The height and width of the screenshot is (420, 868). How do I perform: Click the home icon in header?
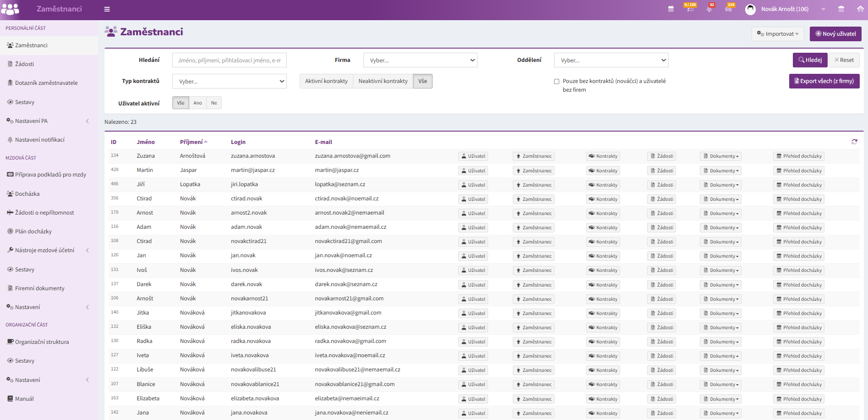pos(860,9)
